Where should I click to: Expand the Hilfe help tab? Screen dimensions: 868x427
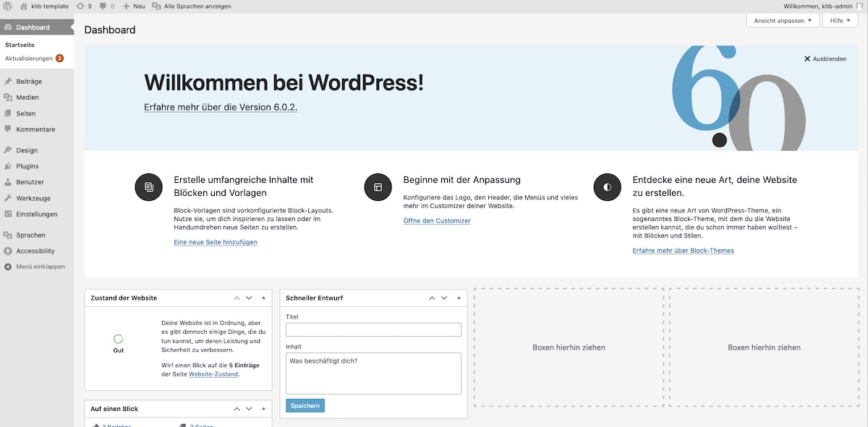click(x=841, y=20)
